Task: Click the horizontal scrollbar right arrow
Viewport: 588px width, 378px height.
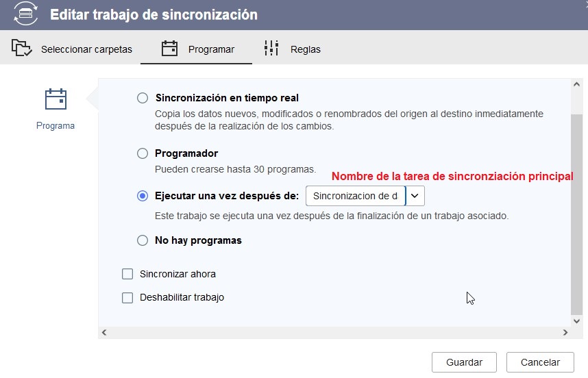Action: pos(565,332)
